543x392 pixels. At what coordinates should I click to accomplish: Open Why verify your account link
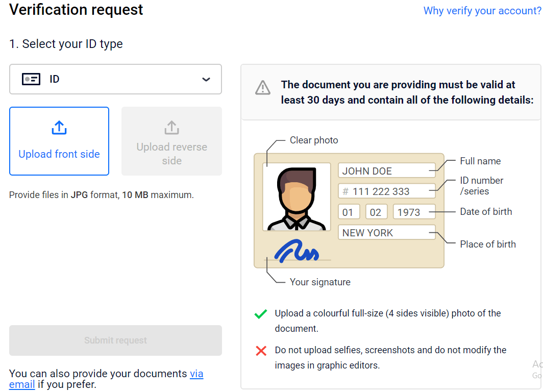[482, 11]
